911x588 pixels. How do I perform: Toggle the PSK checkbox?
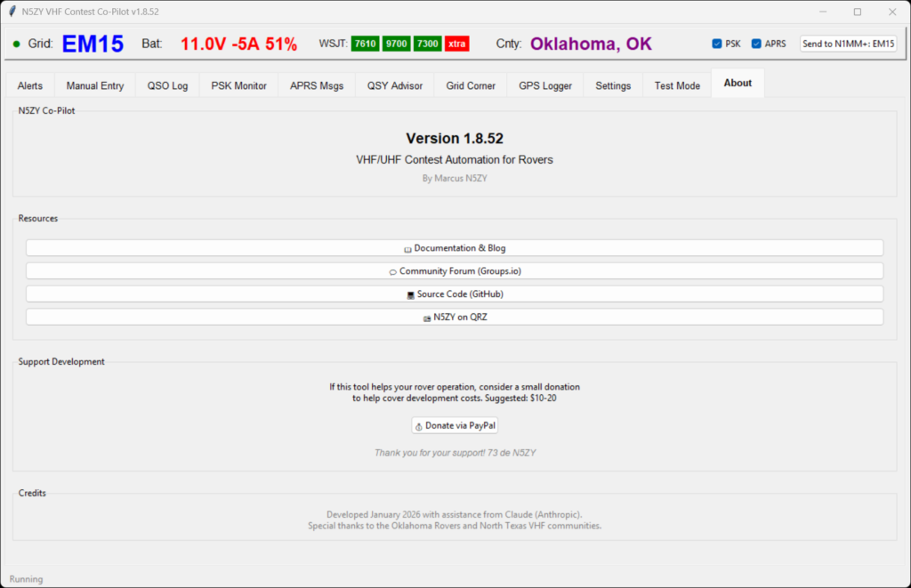click(x=717, y=44)
